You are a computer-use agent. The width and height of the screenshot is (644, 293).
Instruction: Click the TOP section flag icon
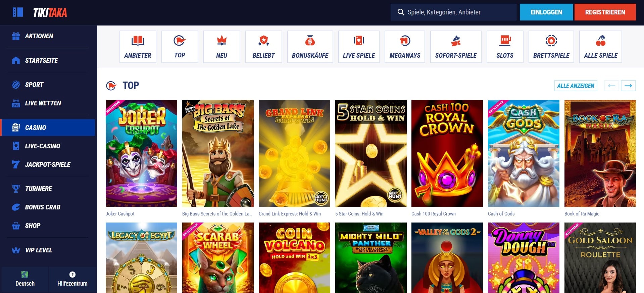(x=111, y=86)
